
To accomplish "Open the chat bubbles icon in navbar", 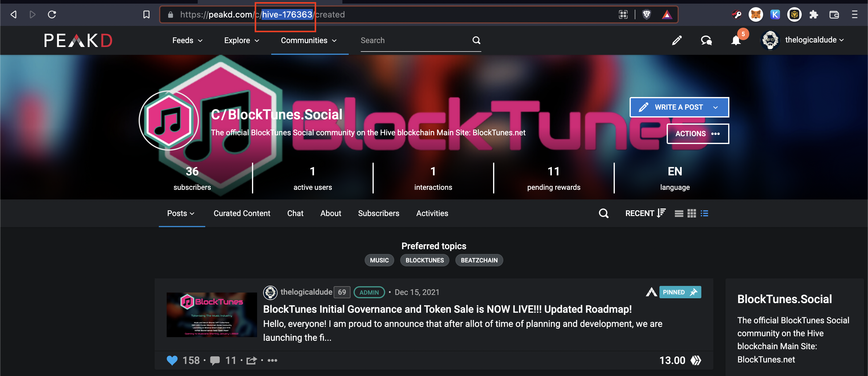I will [x=706, y=40].
